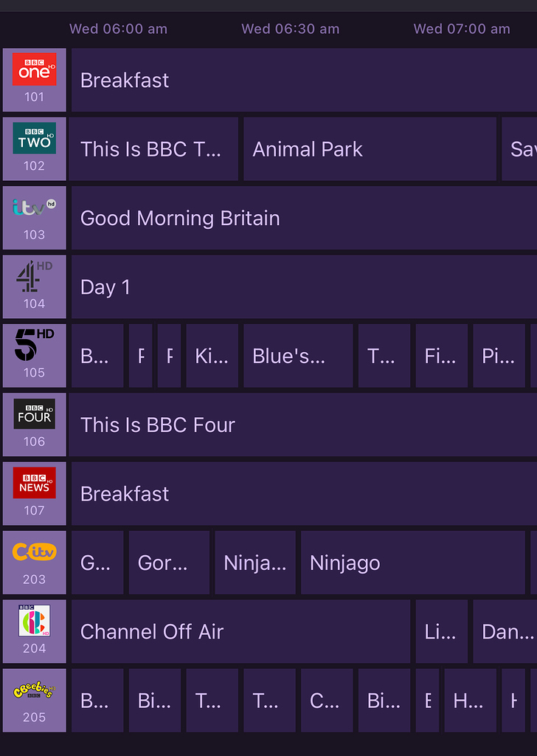This screenshot has height=756, width=537.
Task: Select the Channel Off Air block
Action: point(240,632)
